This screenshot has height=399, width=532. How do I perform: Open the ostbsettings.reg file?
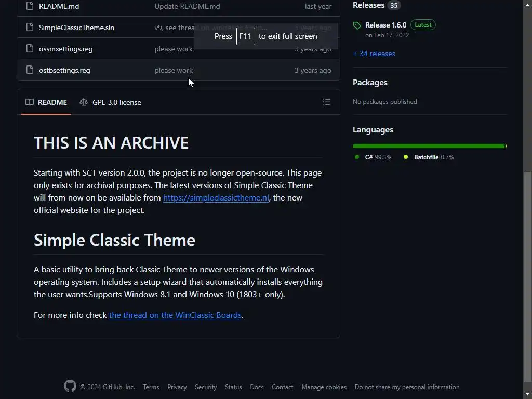(x=64, y=70)
